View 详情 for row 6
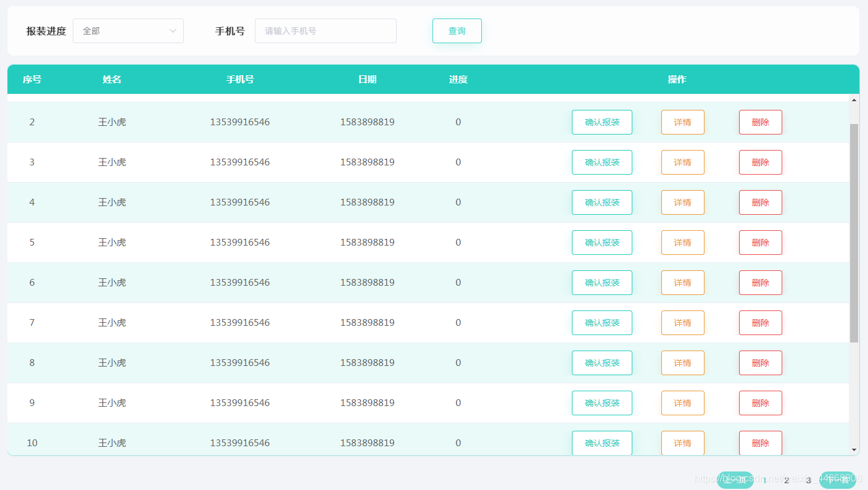Viewport: 868px width, 490px height. 682,282
